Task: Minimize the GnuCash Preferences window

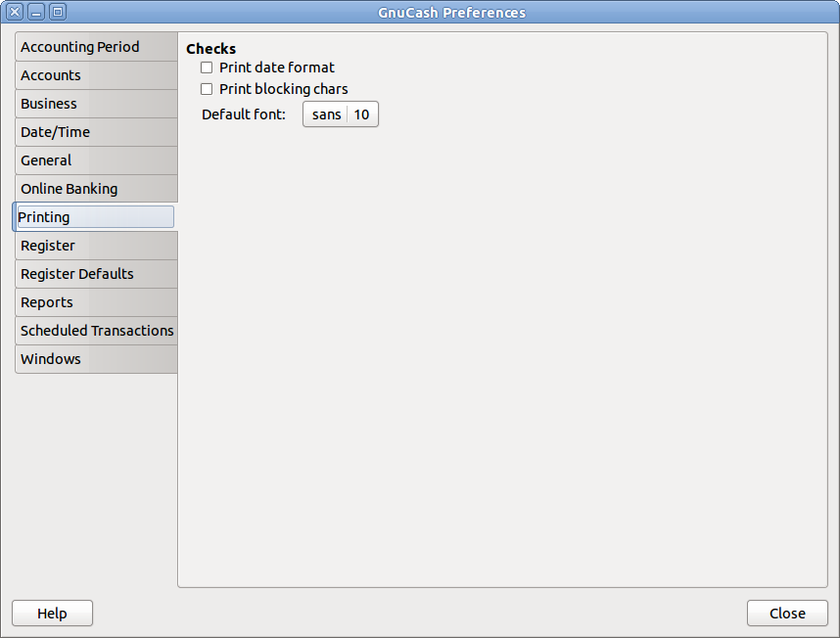Action: click(x=36, y=12)
